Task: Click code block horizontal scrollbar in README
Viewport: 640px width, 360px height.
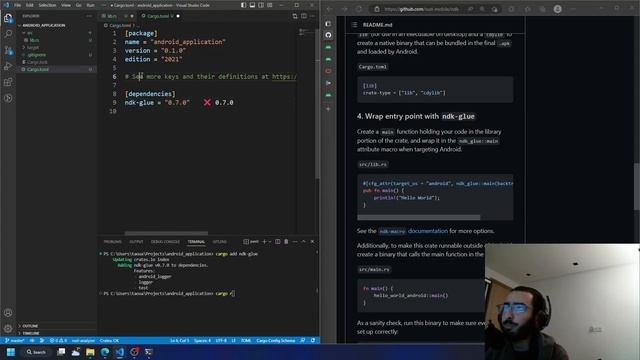Action: tap(419, 217)
